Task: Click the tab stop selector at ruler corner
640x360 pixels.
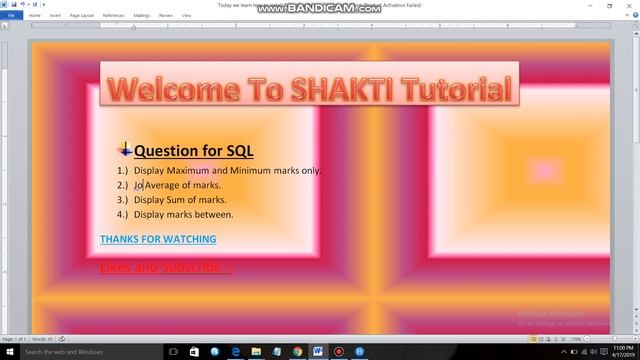Action: click(x=4, y=26)
